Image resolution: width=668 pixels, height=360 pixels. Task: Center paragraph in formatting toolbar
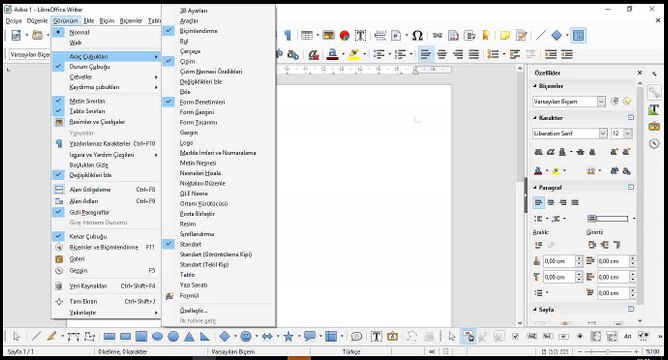coord(441,55)
